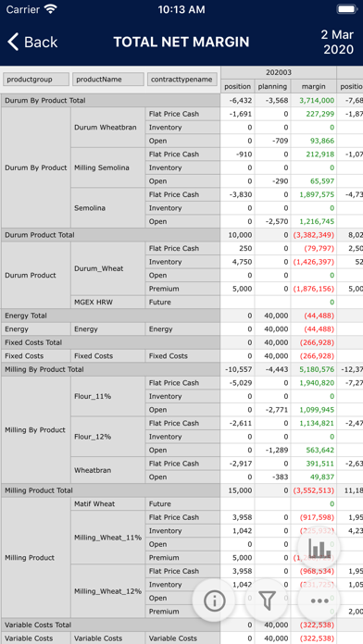Tap the 1,940,820 margin value
The height and width of the screenshot is (644, 363).
317,383
